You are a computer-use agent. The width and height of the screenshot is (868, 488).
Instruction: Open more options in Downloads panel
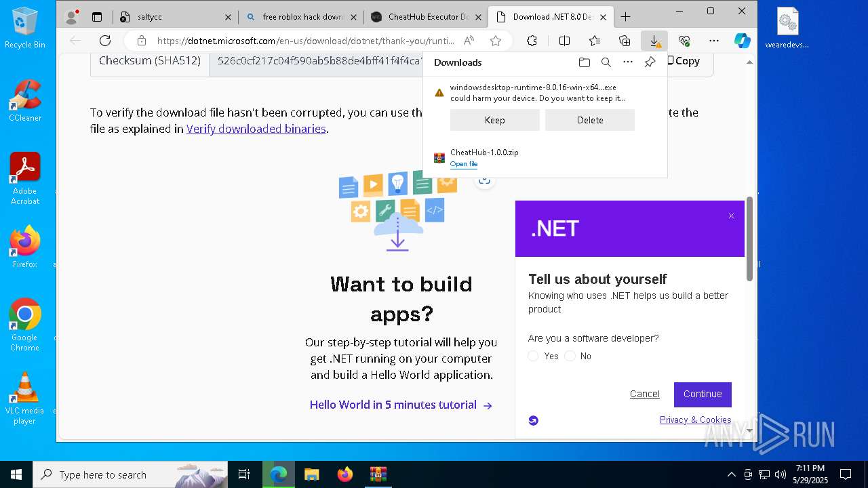628,62
